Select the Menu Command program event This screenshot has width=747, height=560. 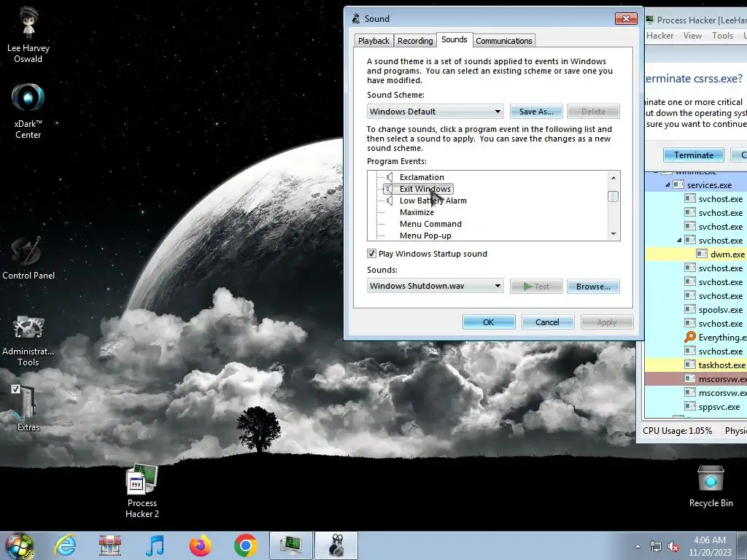(430, 224)
